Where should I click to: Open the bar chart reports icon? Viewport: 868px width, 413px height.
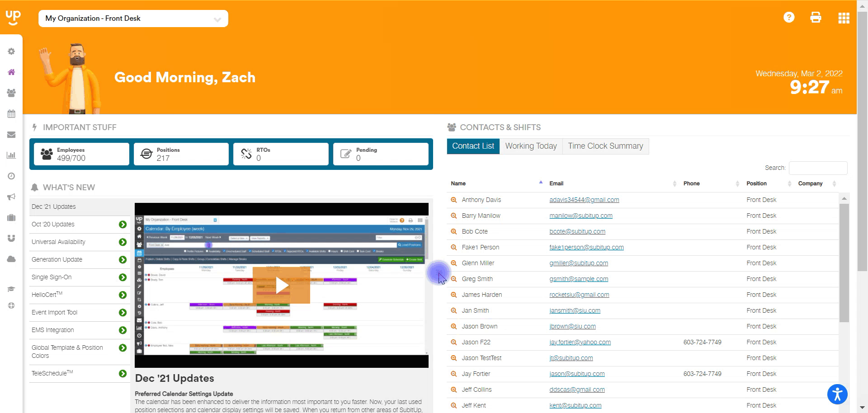click(x=11, y=155)
